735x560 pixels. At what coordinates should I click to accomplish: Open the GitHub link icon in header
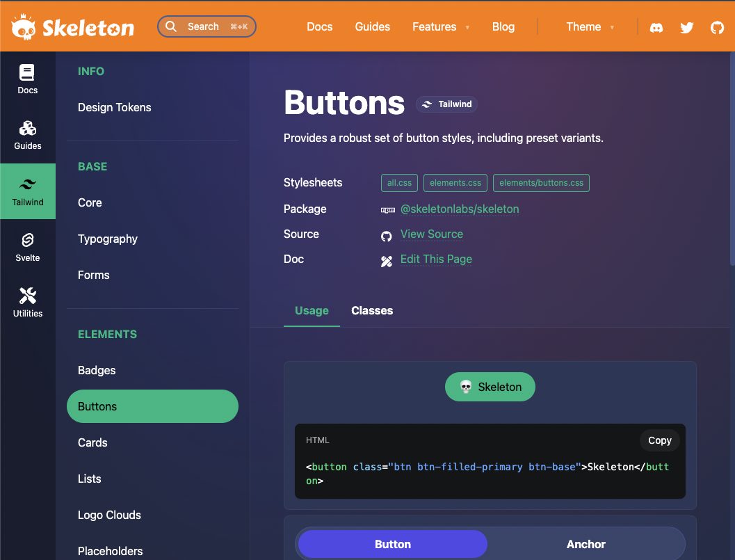tap(717, 28)
